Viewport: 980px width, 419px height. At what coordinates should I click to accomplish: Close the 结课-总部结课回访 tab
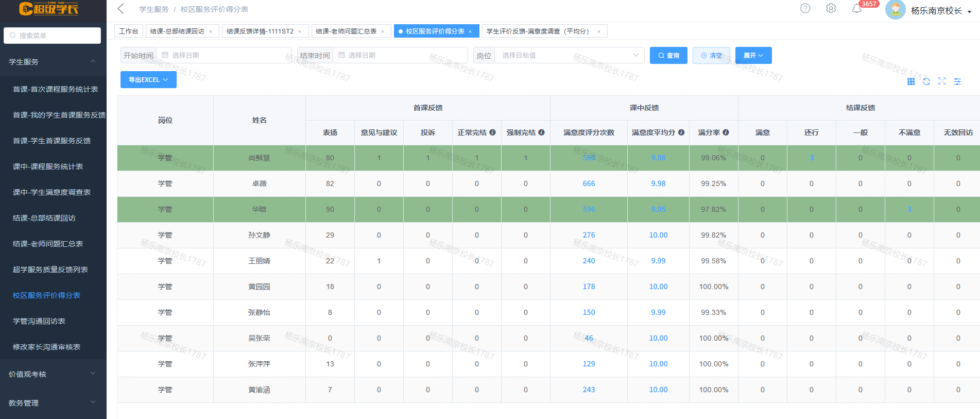coord(211,31)
